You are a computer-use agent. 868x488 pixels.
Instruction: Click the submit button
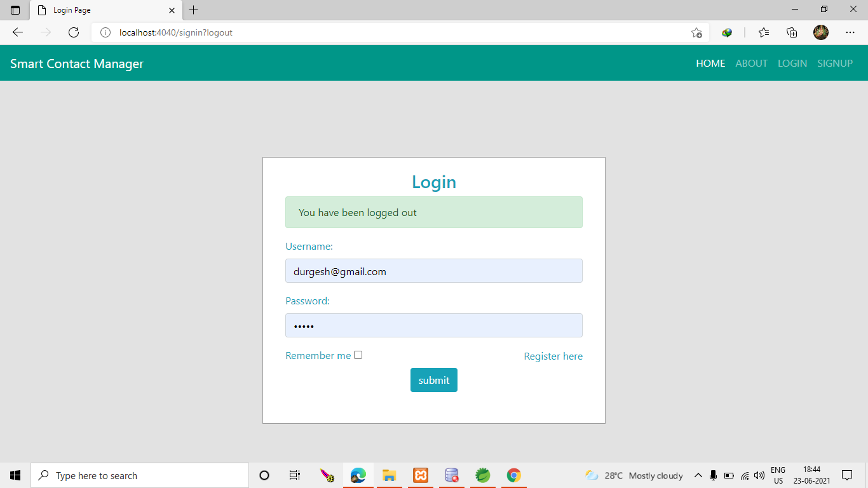(x=433, y=379)
